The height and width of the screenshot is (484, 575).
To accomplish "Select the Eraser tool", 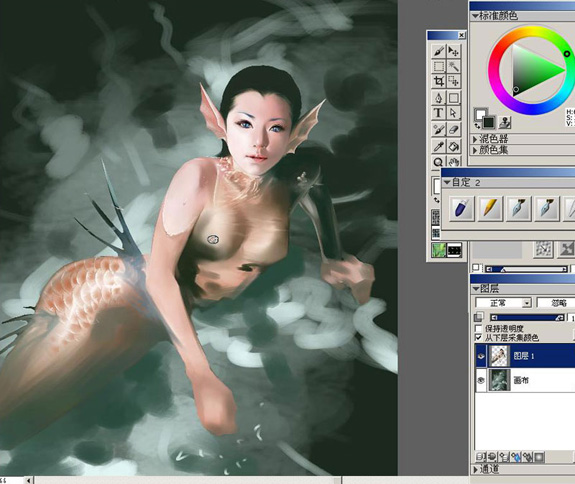I will [x=454, y=129].
